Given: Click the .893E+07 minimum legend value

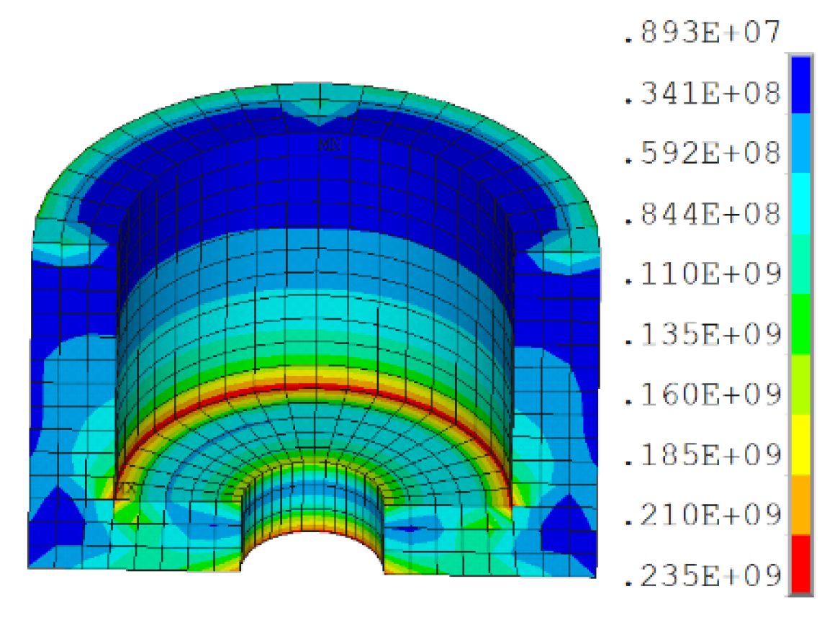Looking at the screenshot, I should (x=702, y=34).
